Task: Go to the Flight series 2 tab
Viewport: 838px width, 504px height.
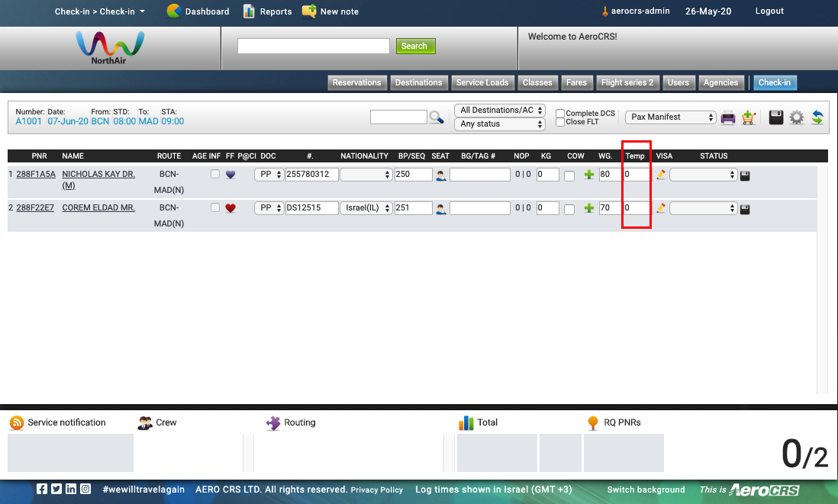Action: 627,83
